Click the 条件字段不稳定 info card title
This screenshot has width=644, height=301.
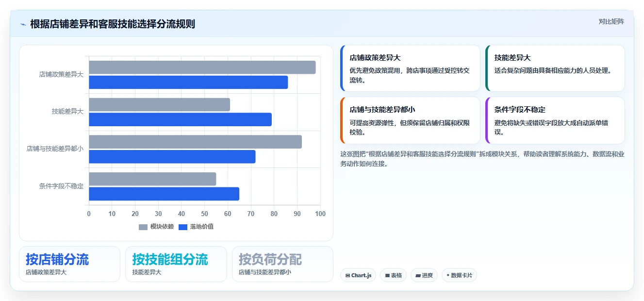pos(520,110)
